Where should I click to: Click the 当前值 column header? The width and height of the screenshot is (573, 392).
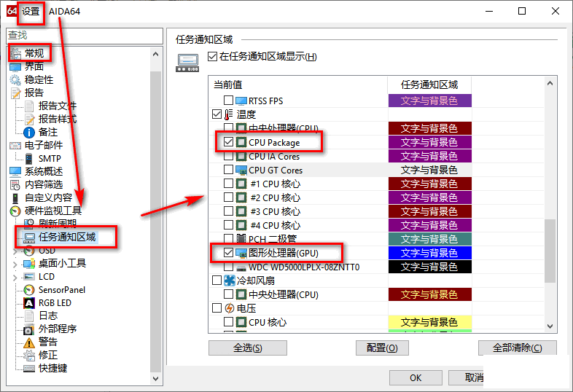click(x=298, y=85)
